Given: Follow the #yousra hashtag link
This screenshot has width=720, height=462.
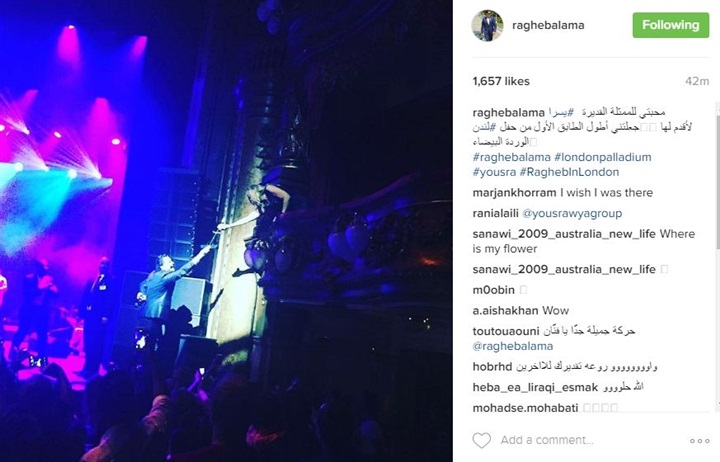Looking at the screenshot, I should (494, 172).
